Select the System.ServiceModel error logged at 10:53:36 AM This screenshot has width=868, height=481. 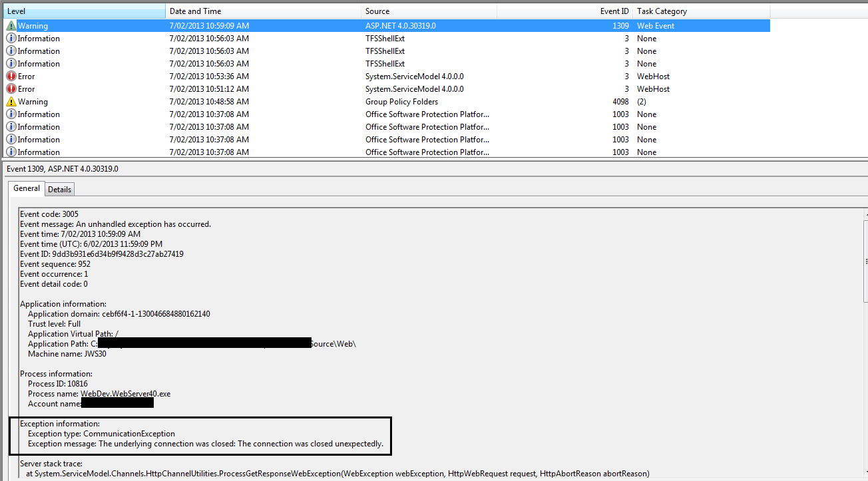414,77
